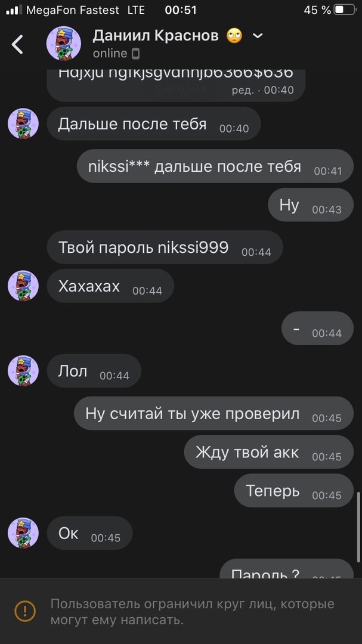The image size is (362, 644).
Task: Select the "Твой пароль nikssi999" message bubble
Action: (165, 247)
